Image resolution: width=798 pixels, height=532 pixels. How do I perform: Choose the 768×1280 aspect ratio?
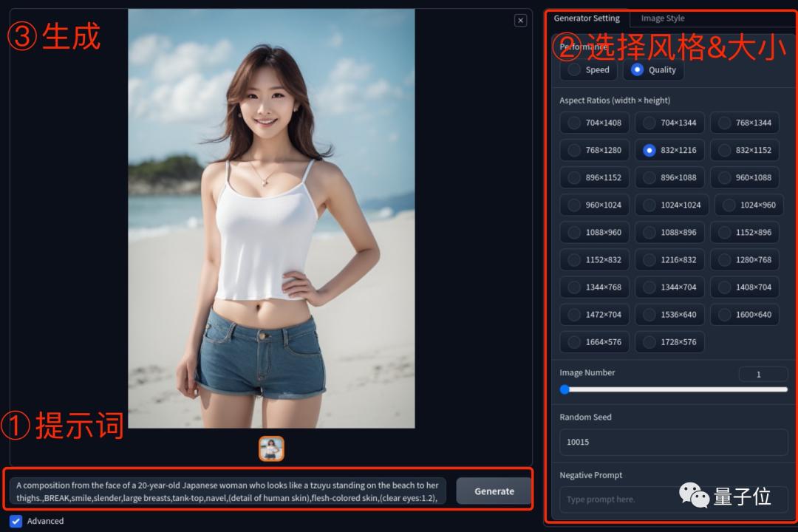pyautogui.click(x=594, y=150)
